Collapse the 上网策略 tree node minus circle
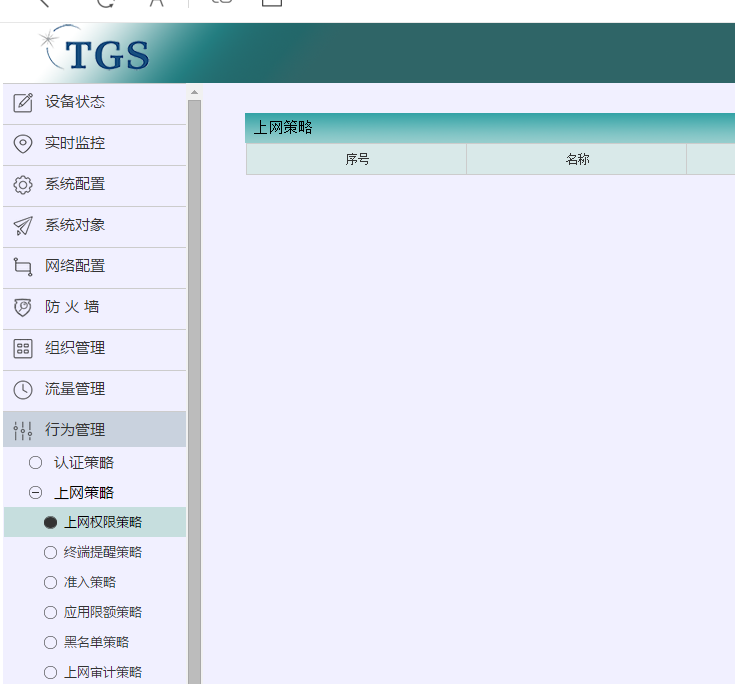Viewport: 735px width, 684px height. click(35, 493)
